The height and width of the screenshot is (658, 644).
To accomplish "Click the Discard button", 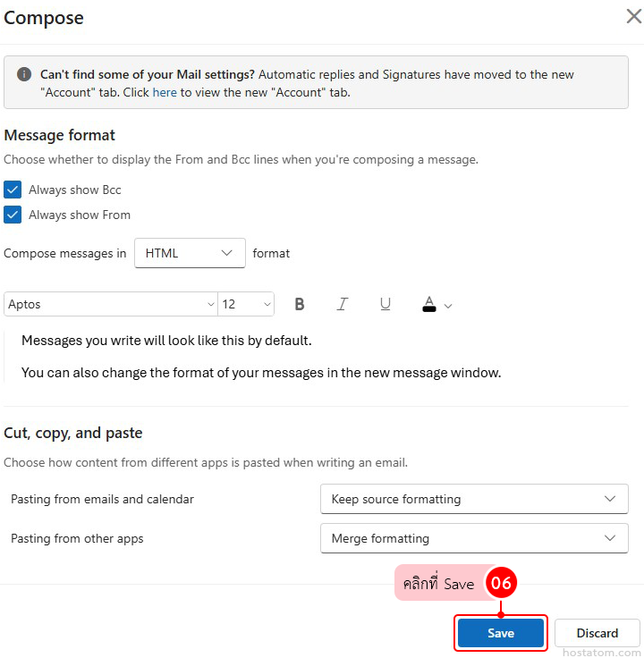I will [x=597, y=633].
